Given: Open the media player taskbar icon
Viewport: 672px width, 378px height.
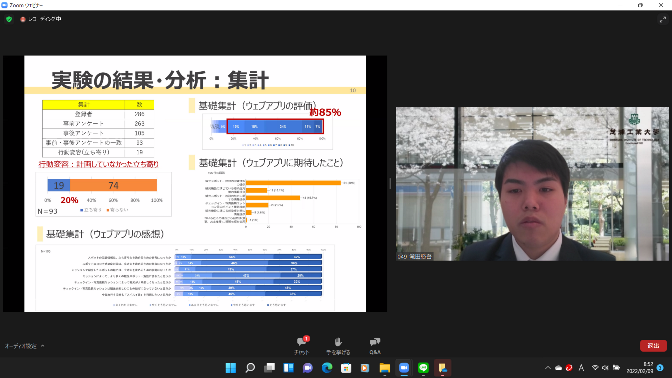Looking at the screenshot, I should tap(365, 368).
